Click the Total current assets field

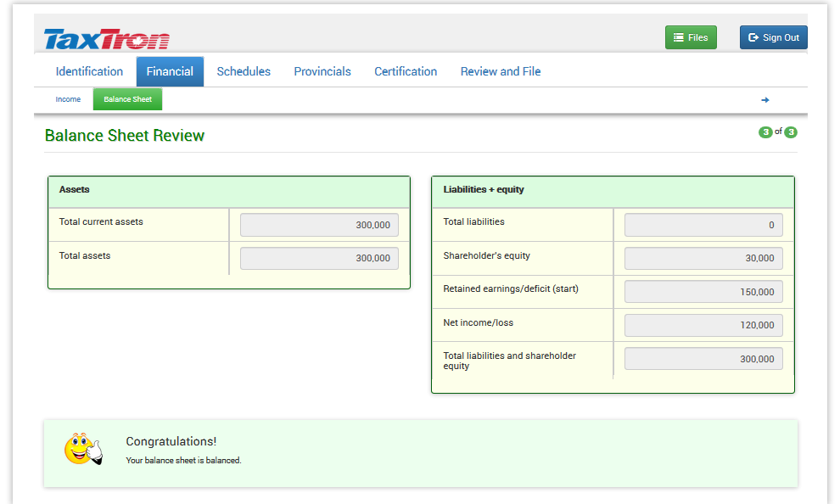319,225
